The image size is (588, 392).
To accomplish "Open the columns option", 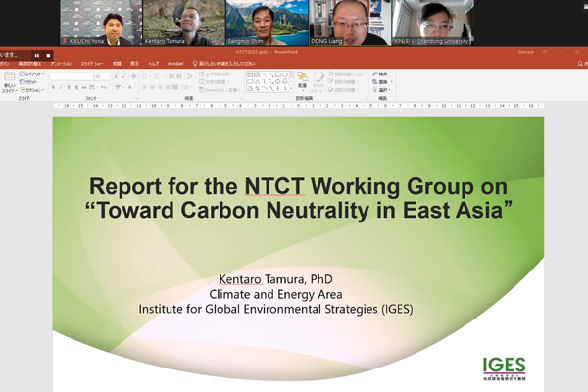I will pyautogui.click(x=187, y=87).
